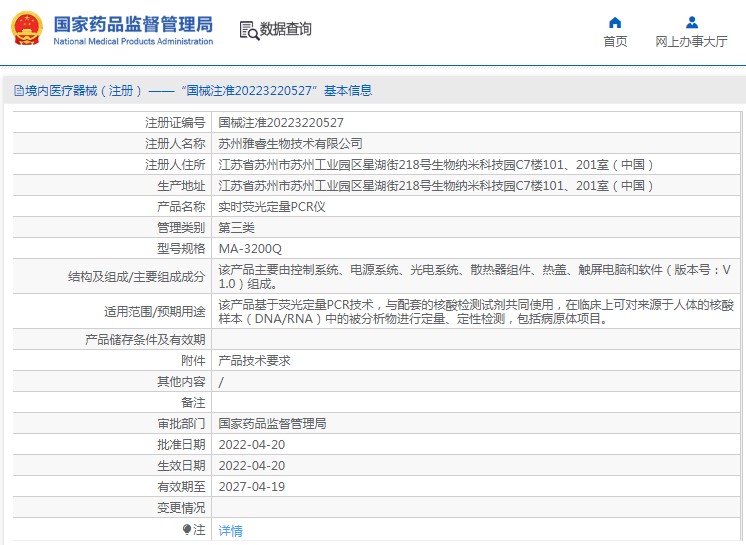Click the 注册人名称 label
The width and height of the screenshot is (746, 545).
pos(175,144)
